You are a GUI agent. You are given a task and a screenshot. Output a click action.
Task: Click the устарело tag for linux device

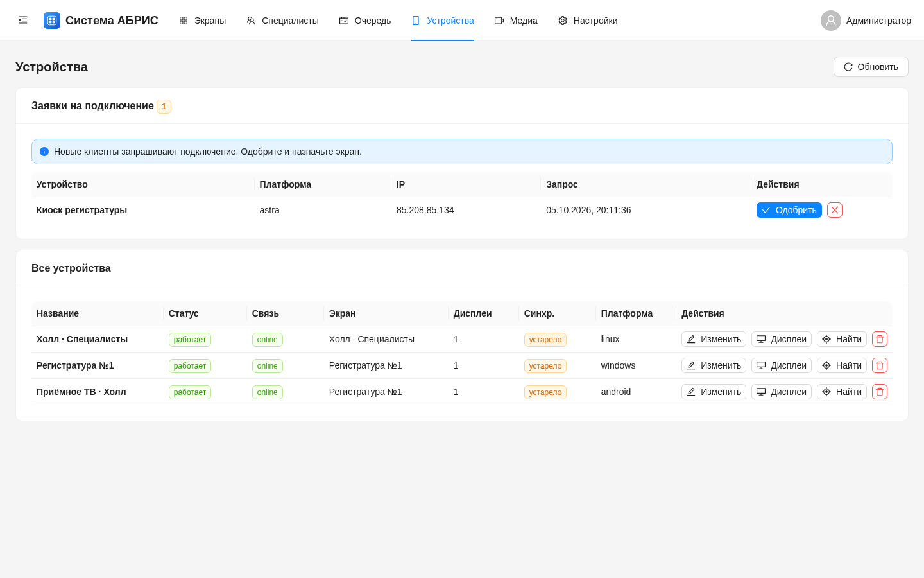point(545,340)
